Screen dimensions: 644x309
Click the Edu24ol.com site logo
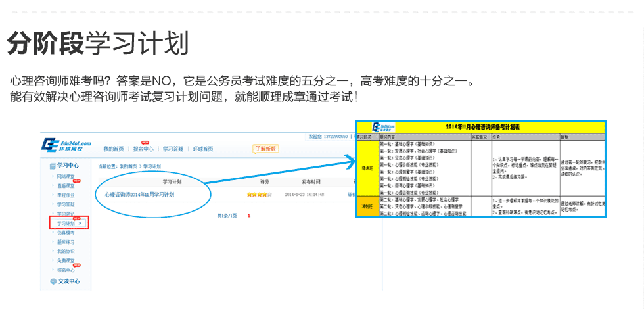click(x=66, y=145)
